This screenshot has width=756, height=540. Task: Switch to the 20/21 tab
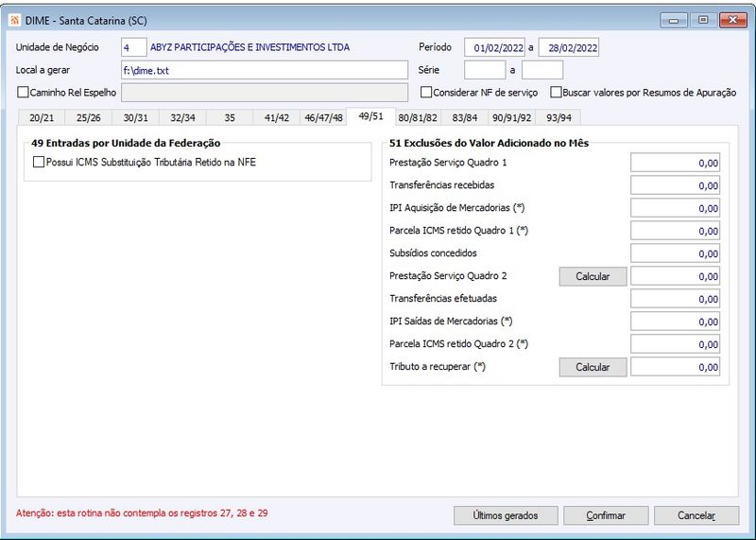tap(42, 118)
